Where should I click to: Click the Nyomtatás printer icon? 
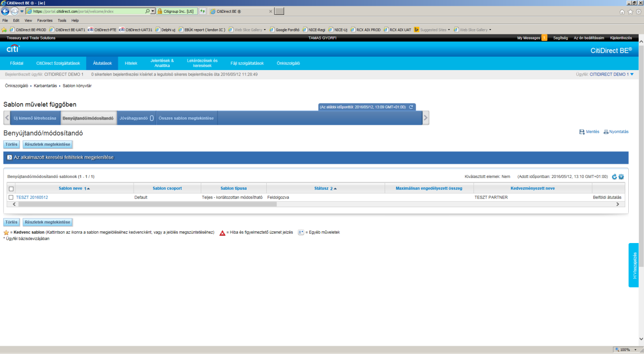[x=606, y=132]
